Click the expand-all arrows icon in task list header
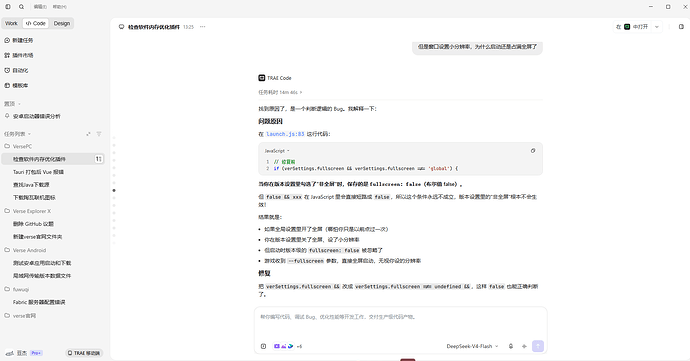 [88, 134]
